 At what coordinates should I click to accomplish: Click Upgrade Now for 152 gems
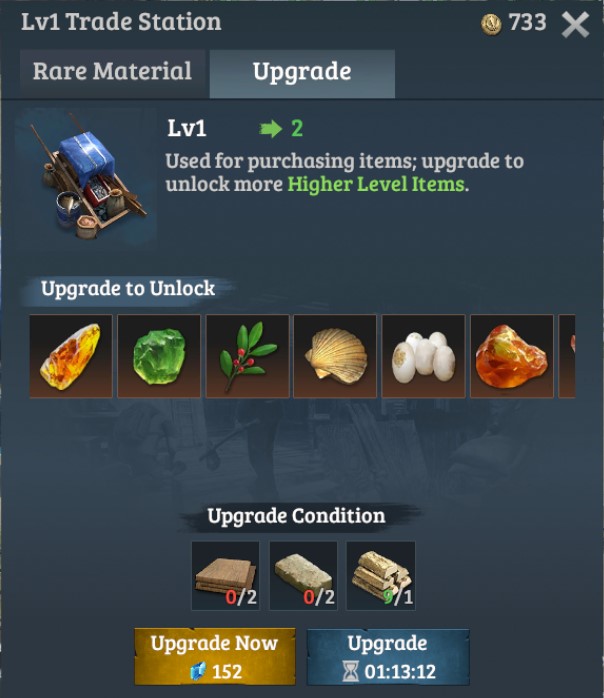(215, 657)
